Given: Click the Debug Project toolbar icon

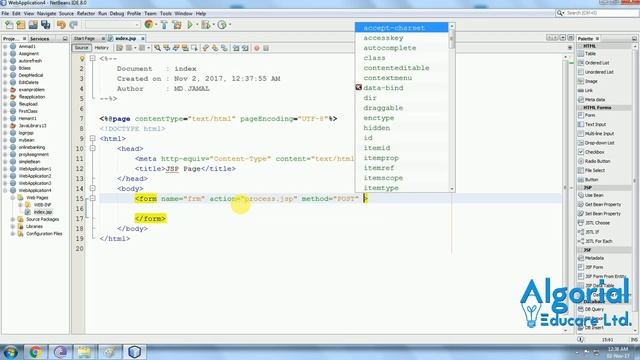Looking at the screenshot, I should [x=205, y=25].
